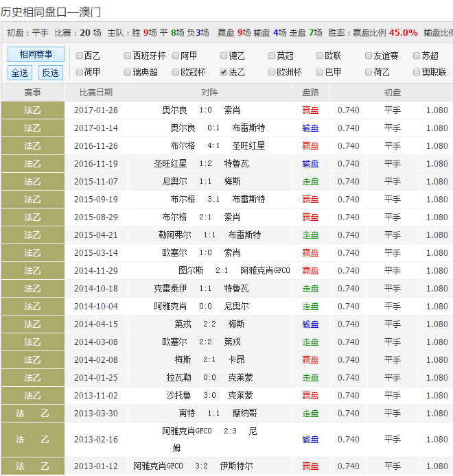The height and width of the screenshot is (476, 453).
Task: Click the 走盘 result on 2014-03-08
Action: pos(310,342)
